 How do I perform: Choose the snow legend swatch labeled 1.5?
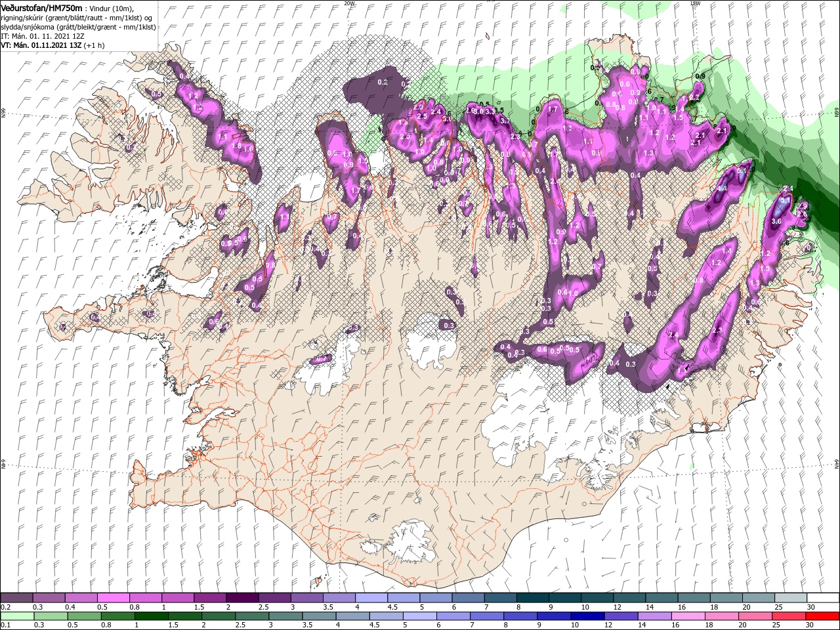209,598
